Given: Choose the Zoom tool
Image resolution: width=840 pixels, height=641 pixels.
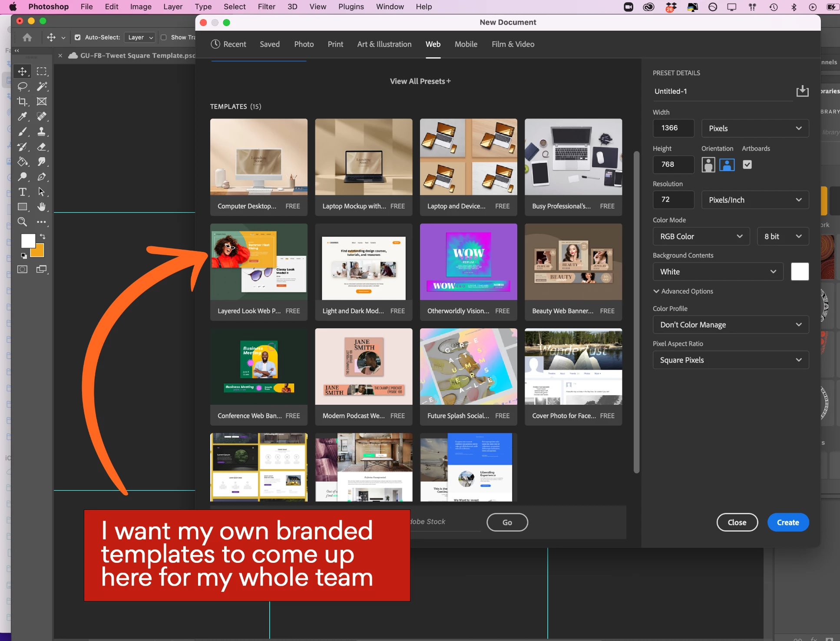Looking at the screenshot, I should click(22, 222).
